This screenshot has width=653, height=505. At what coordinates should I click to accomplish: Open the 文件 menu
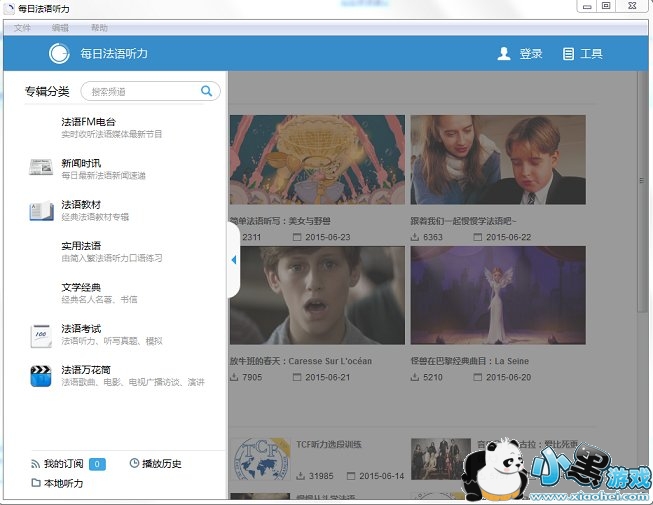(22, 28)
